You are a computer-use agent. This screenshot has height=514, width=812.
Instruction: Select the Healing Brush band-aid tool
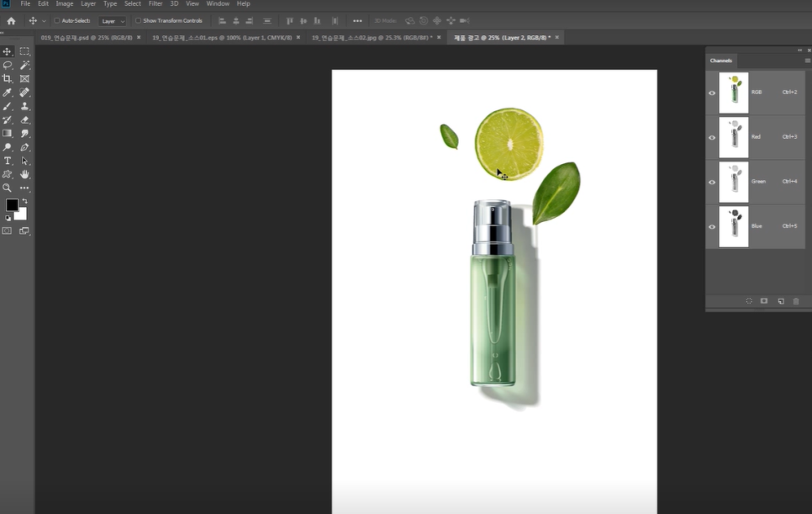(24, 93)
